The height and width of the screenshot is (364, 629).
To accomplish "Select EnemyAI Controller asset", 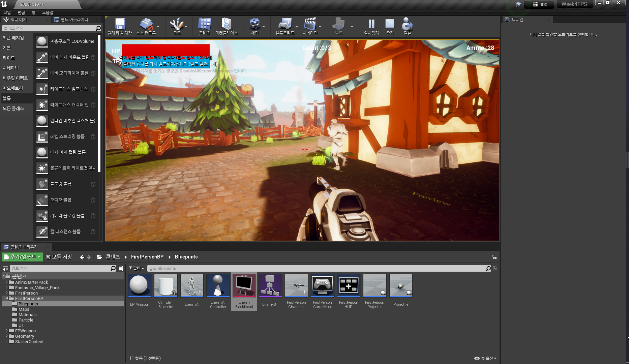I will (218, 291).
